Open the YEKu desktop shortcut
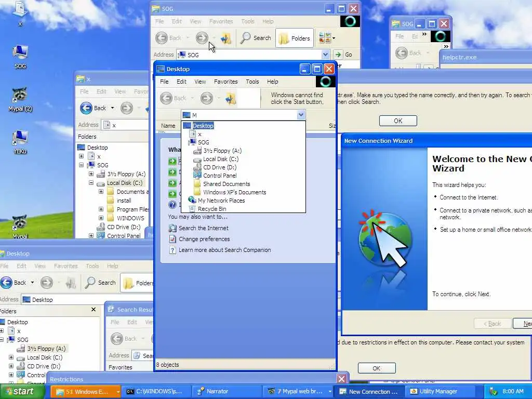Screen dimensions: 532x399 click(20, 142)
